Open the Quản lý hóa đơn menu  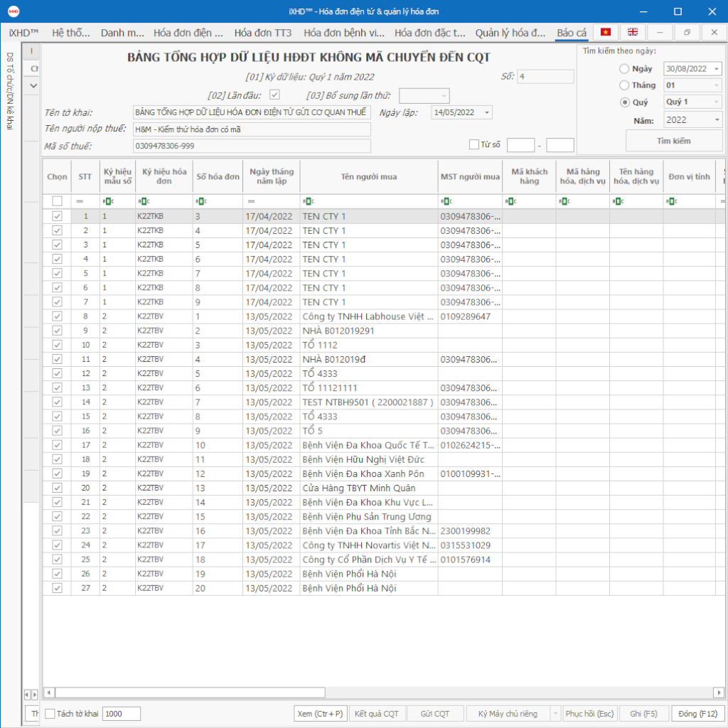click(510, 33)
